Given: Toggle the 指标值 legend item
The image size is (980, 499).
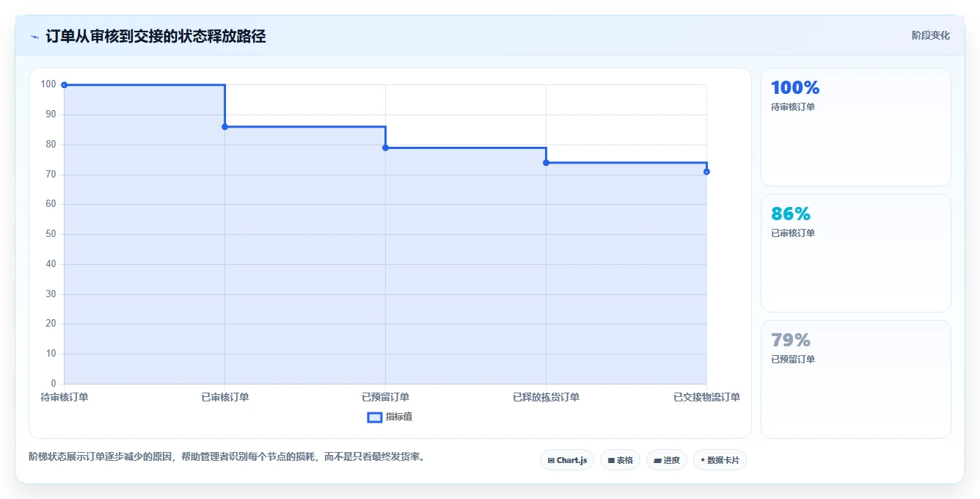Looking at the screenshot, I should (390, 417).
